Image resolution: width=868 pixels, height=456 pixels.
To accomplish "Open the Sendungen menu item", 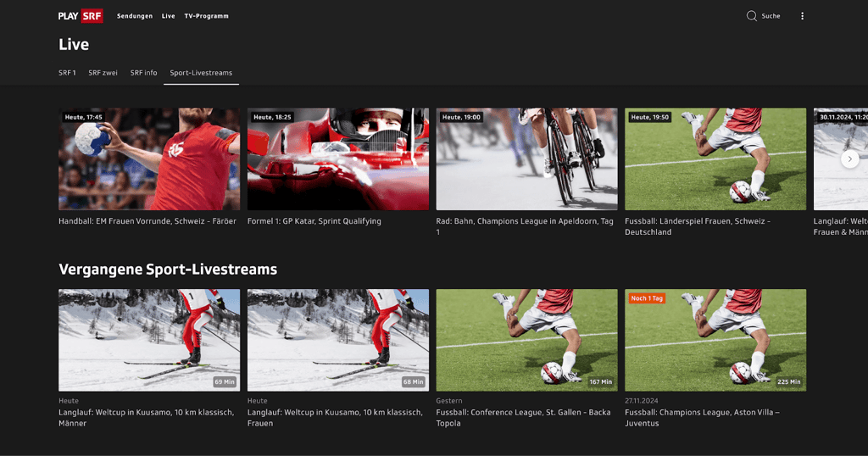I will point(135,16).
